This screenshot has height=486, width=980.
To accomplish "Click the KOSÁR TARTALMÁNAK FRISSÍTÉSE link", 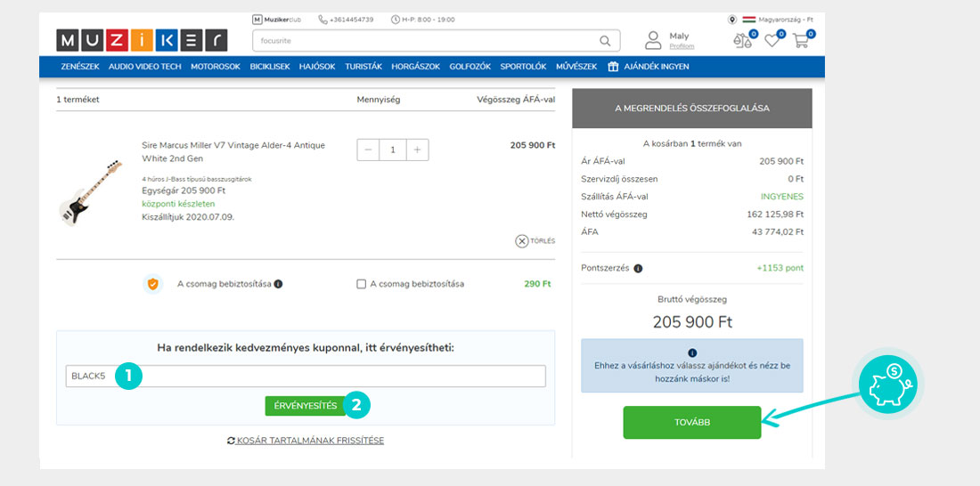I will click(x=310, y=441).
